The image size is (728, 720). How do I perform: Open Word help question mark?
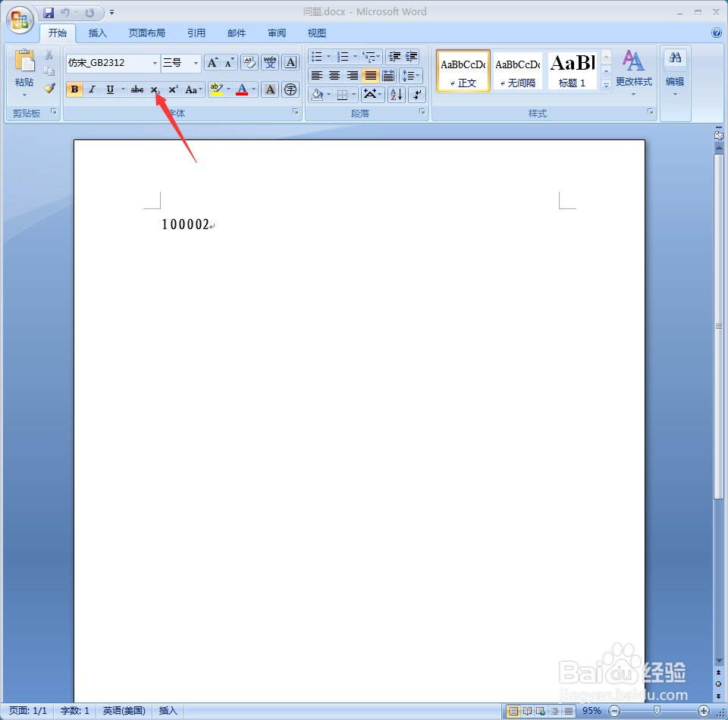717,33
